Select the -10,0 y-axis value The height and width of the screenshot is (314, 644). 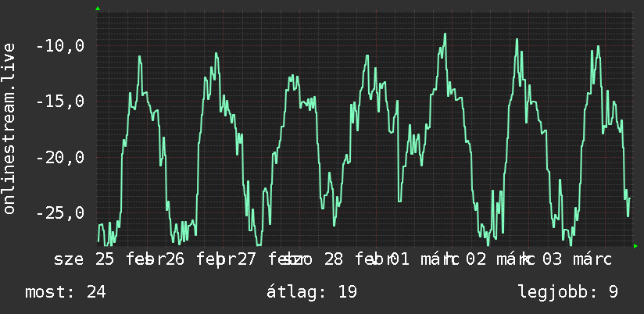(x=60, y=45)
